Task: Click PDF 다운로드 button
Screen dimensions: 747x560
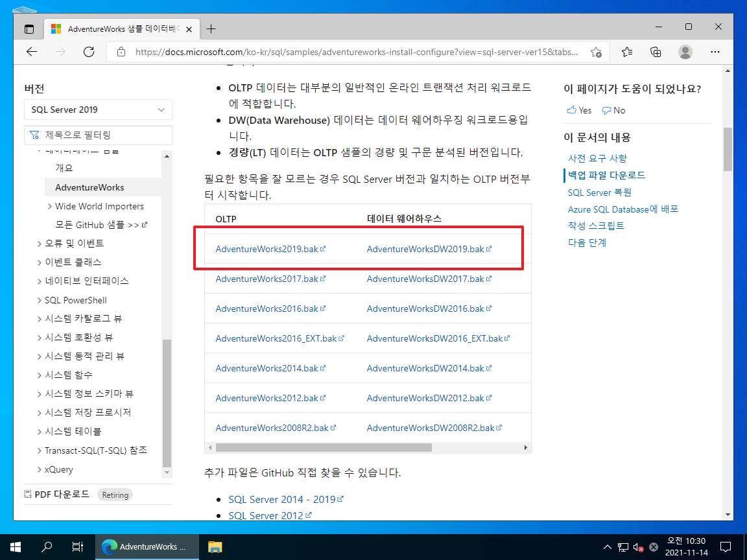Action: [56, 495]
